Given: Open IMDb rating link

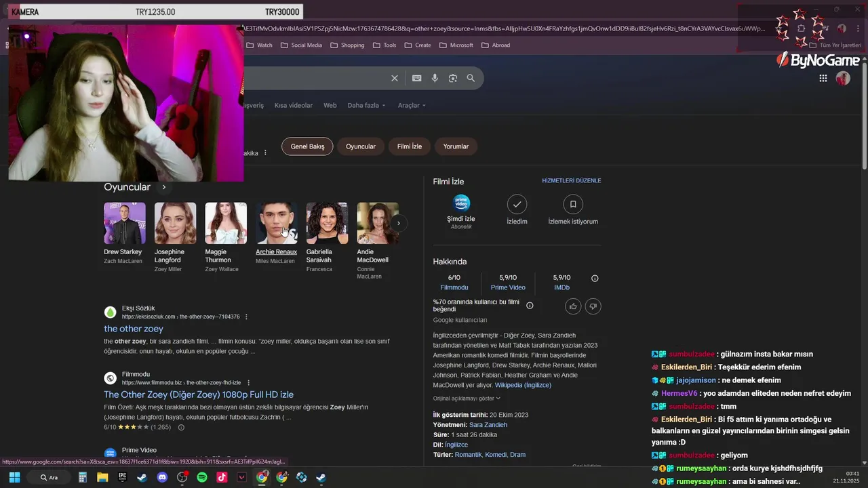Looking at the screenshot, I should click(x=561, y=287).
